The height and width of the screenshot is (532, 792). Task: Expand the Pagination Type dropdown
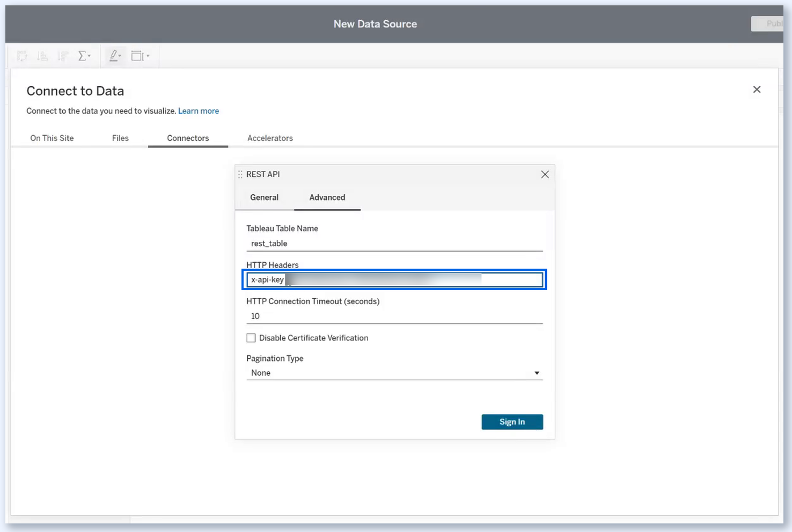click(394, 373)
